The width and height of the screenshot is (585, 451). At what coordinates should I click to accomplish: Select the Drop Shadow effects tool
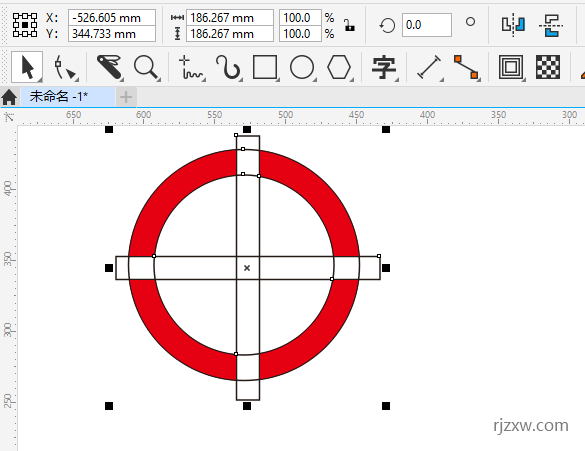point(511,67)
